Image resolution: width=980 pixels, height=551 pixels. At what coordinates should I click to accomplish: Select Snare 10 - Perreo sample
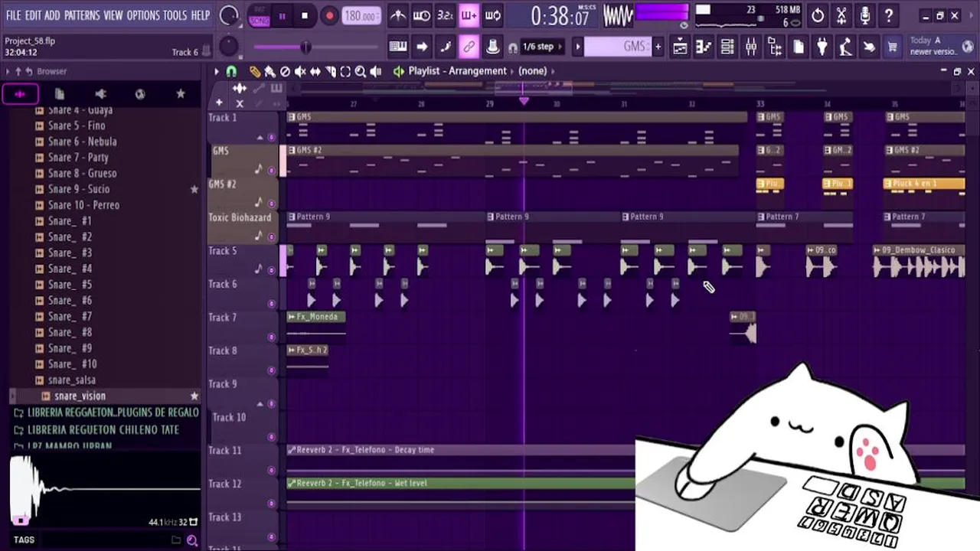click(83, 205)
